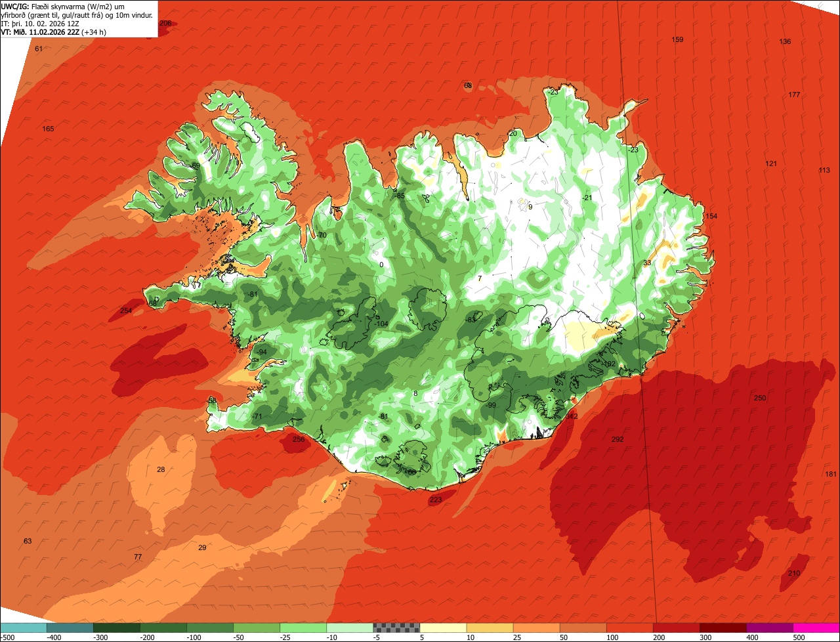Click the map value 181
The width and height of the screenshot is (840, 642).
point(831,474)
